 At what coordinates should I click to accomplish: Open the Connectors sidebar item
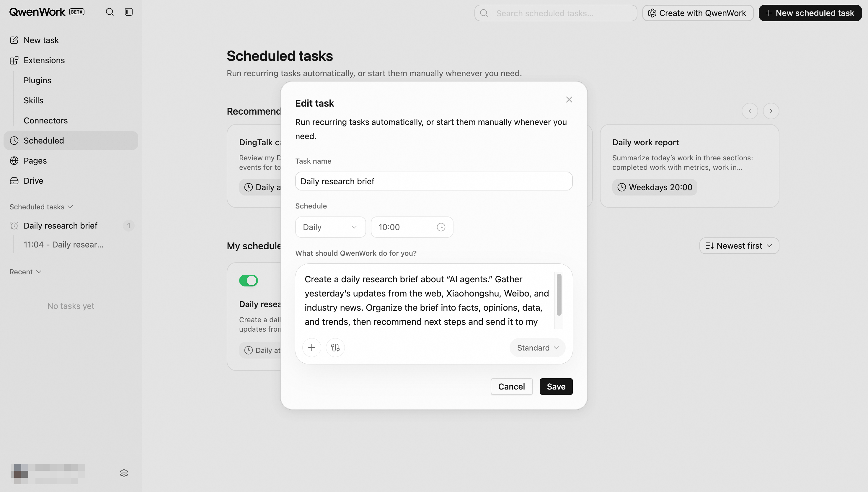pos(45,120)
